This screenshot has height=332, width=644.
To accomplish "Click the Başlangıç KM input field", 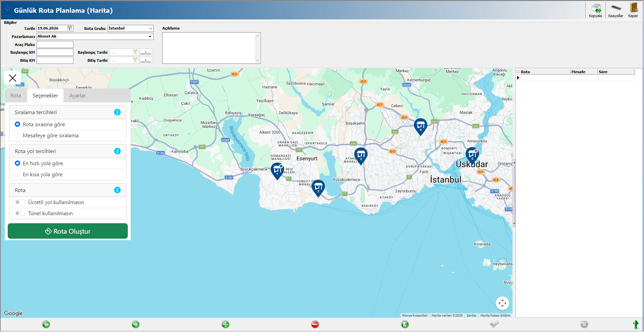I will point(55,52).
